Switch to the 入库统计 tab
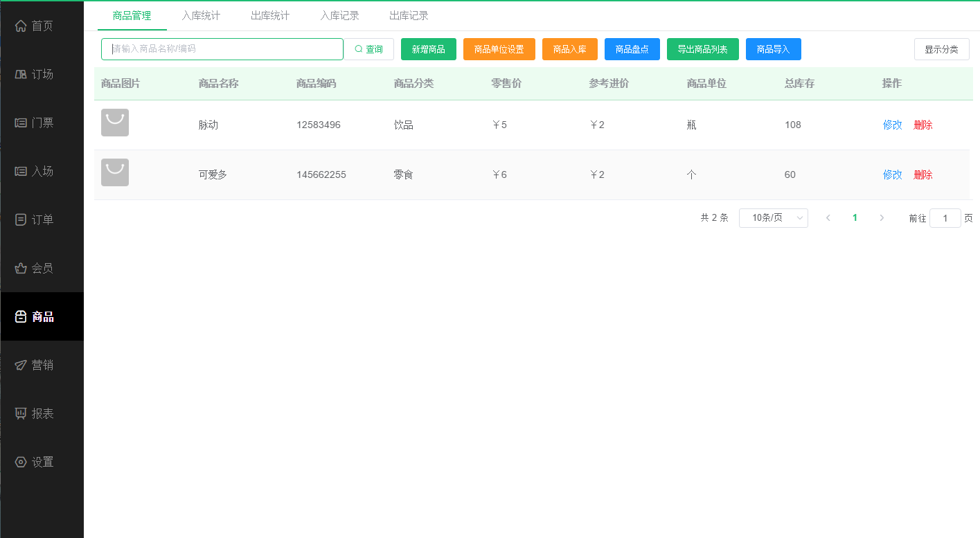The image size is (980, 538). (x=201, y=16)
